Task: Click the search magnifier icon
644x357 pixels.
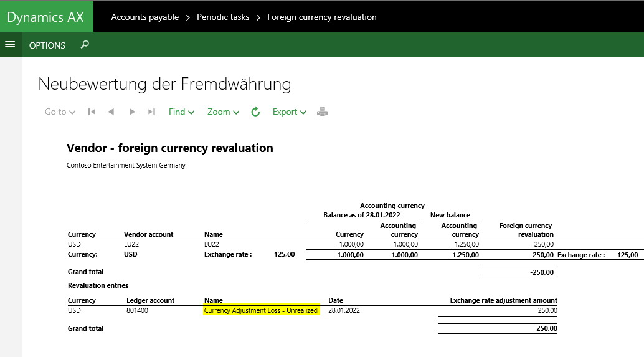Action: coord(85,45)
